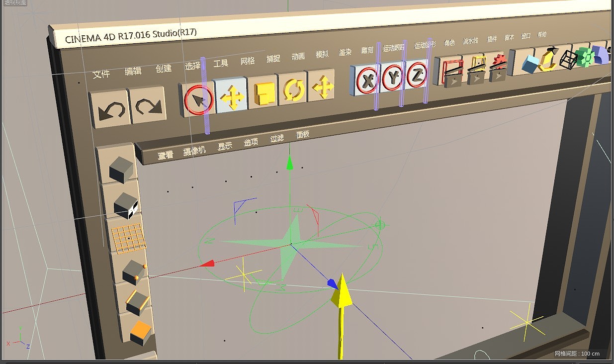Open the 窗口 menu

(526, 36)
